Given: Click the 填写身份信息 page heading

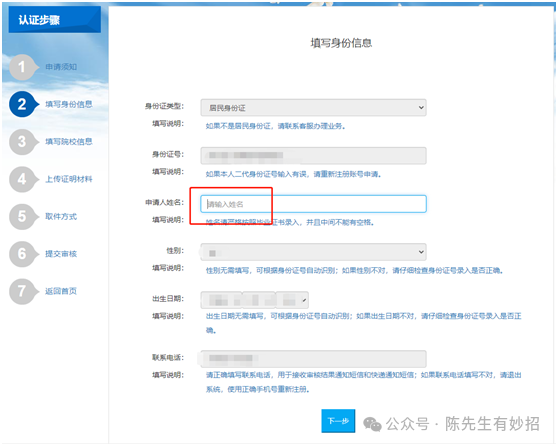Looking at the screenshot, I should pyautogui.click(x=341, y=43).
